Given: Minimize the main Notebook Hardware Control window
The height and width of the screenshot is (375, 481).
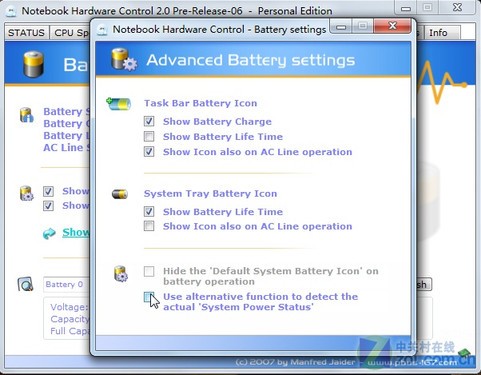Looking at the screenshot, I should click(x=406, y=8).
